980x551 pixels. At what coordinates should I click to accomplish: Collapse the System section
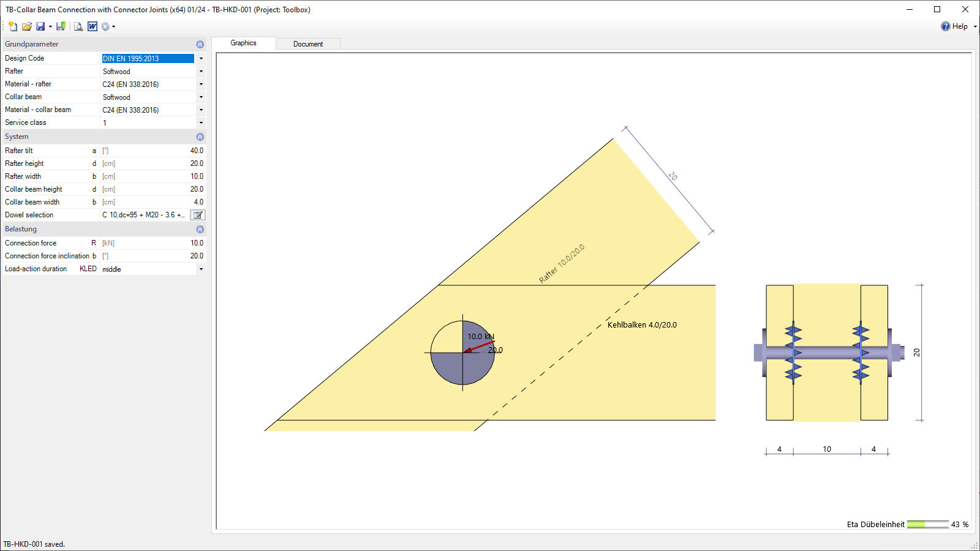point(200,137)
